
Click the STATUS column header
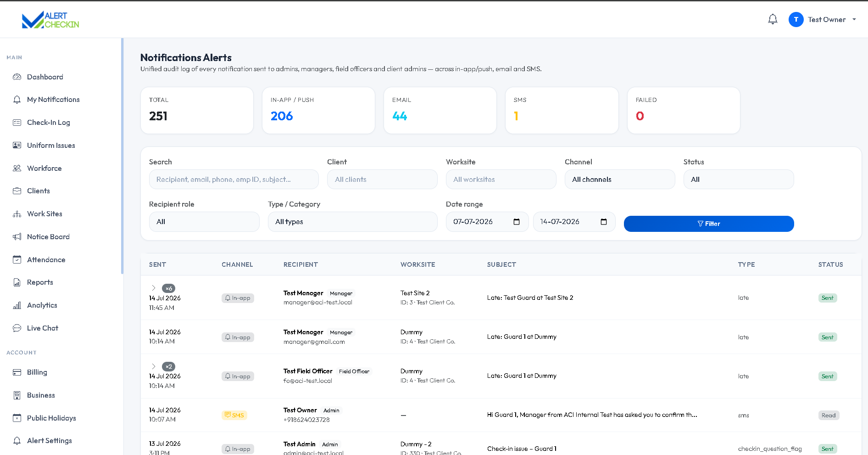pos(830,264)
